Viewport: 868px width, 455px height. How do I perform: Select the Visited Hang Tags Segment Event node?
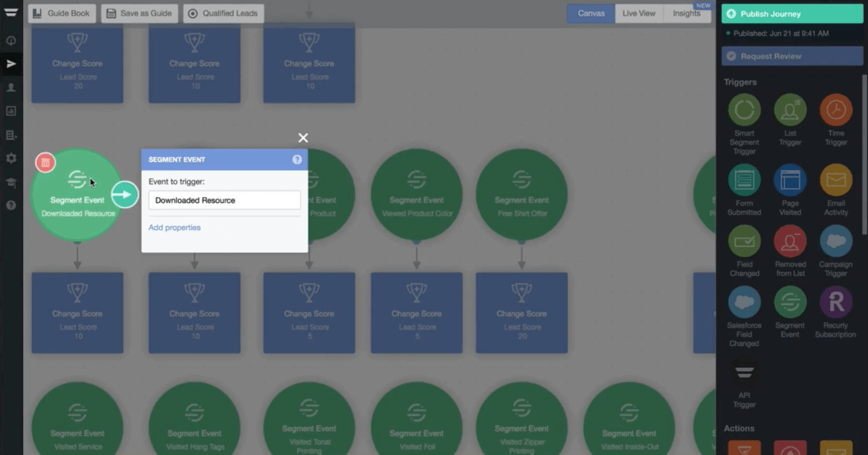click(194, 418)
